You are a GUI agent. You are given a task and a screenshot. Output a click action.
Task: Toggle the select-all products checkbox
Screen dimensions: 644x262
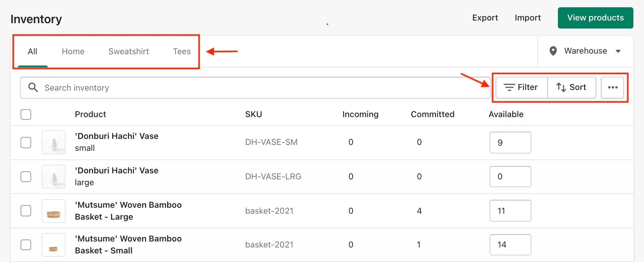pyautogui.click(x=26, y=114)
